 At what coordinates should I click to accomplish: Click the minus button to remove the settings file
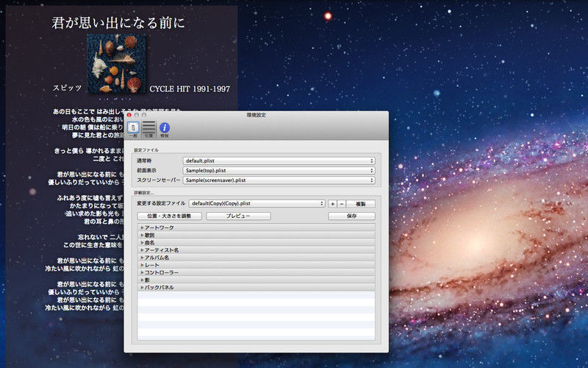(341, 204)
